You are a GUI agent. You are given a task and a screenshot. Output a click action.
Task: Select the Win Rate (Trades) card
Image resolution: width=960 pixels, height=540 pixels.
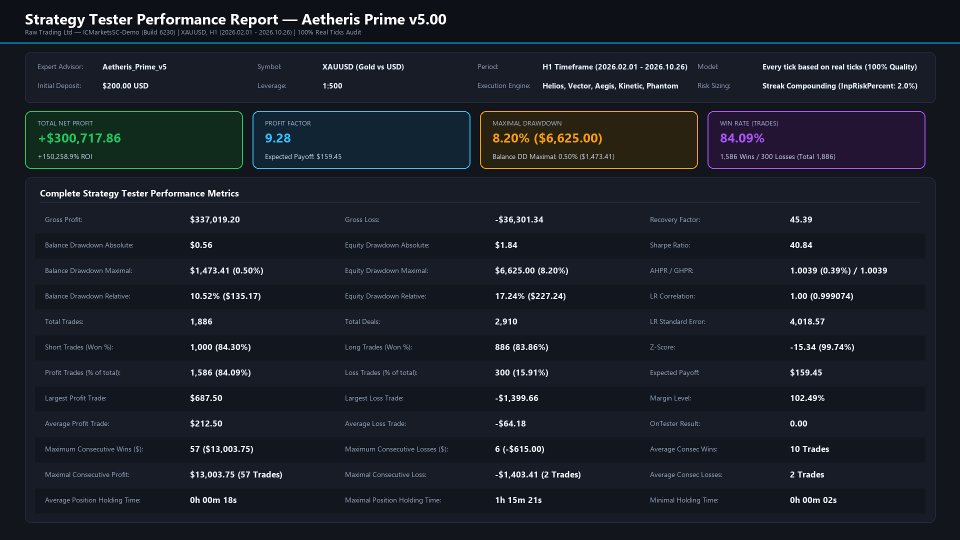tap(816, 140)
